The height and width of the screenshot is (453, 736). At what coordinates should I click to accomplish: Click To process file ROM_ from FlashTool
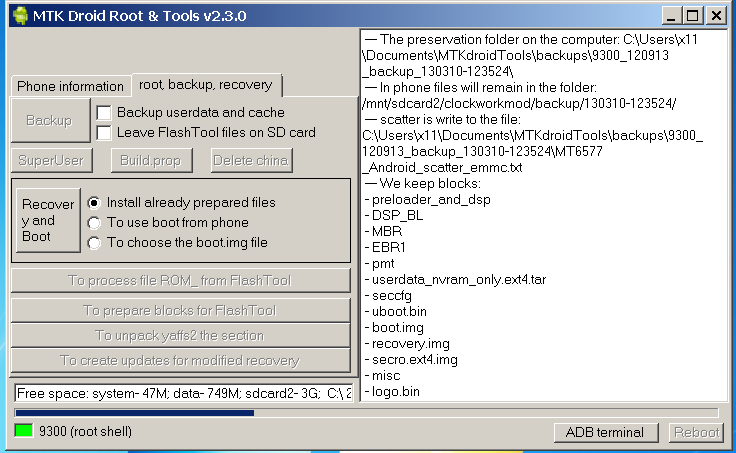point(180,281)
